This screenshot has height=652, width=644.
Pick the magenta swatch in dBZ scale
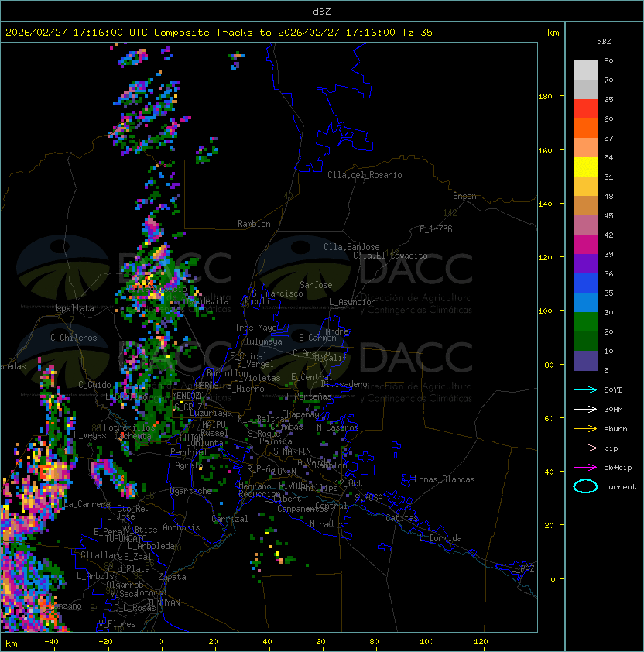(x=585, y=245)
